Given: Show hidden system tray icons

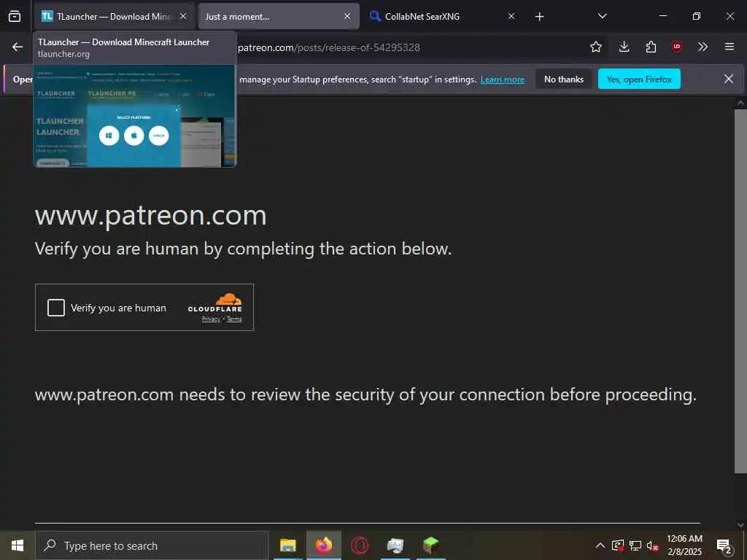Looking at the screenshot, I should pyautogui.click(x=600, y=545).
